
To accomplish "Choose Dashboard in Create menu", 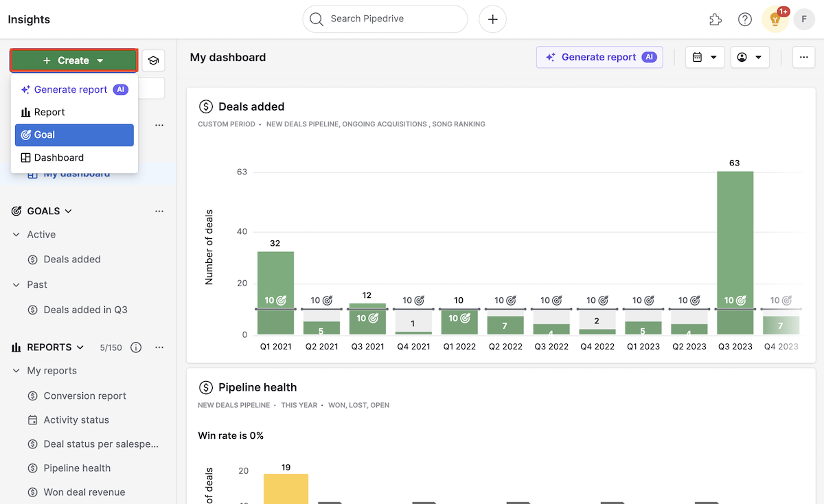I will (74, 157).
